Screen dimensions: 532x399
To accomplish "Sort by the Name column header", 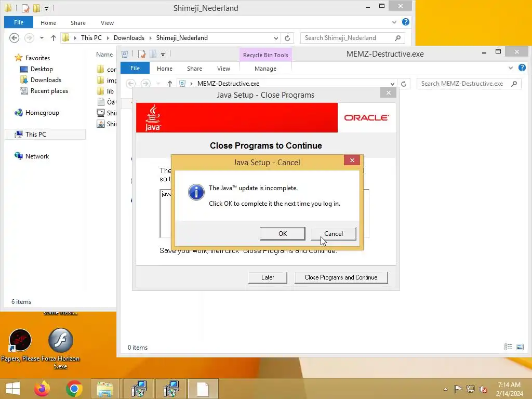I will (104, 54).
